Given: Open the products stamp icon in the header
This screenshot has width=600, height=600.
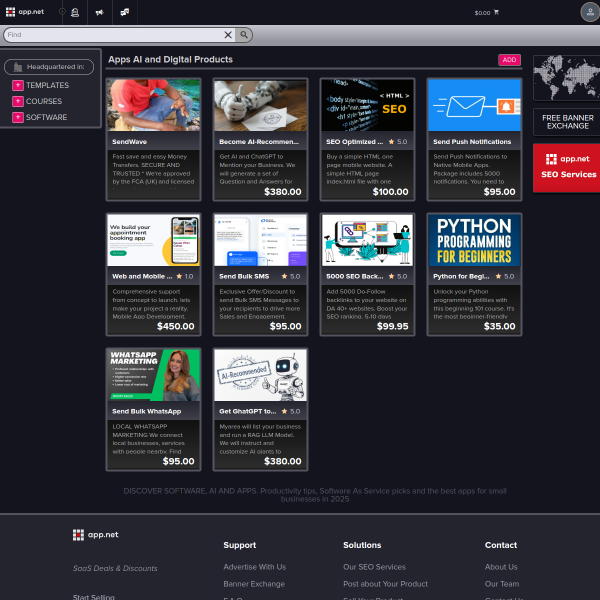Looking at the screenshot, I should (x=75, y=12).
